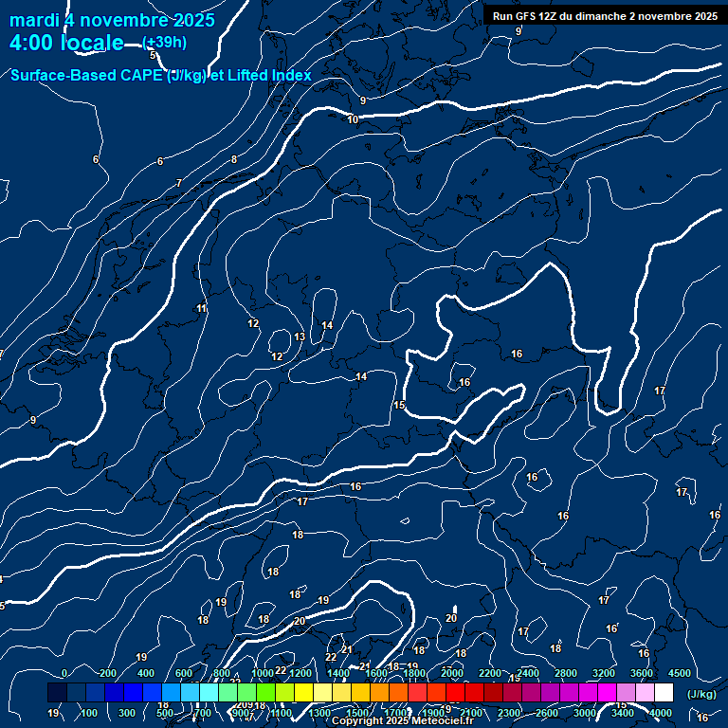The height and width of the screenshot is (728, 728).
Task: Pick the pure red 2000–2100 swatch
Action: tap(455, 692)
